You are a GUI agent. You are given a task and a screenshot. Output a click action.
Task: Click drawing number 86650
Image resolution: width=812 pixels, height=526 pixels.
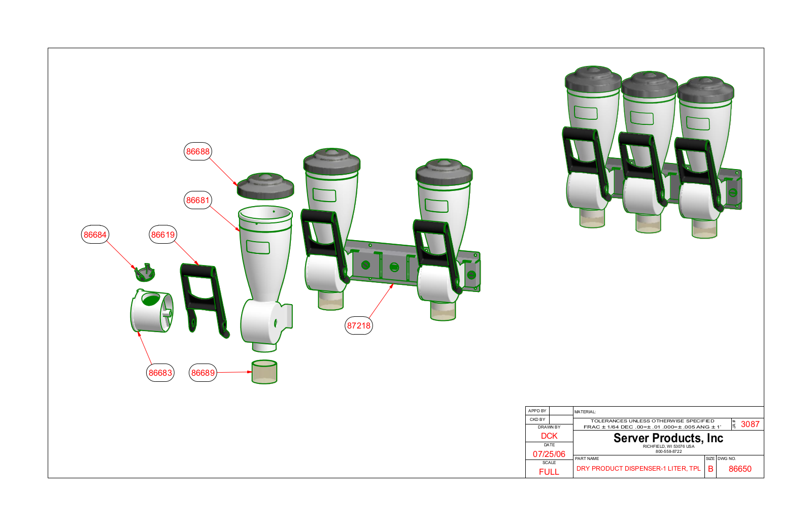pos(740,469)
